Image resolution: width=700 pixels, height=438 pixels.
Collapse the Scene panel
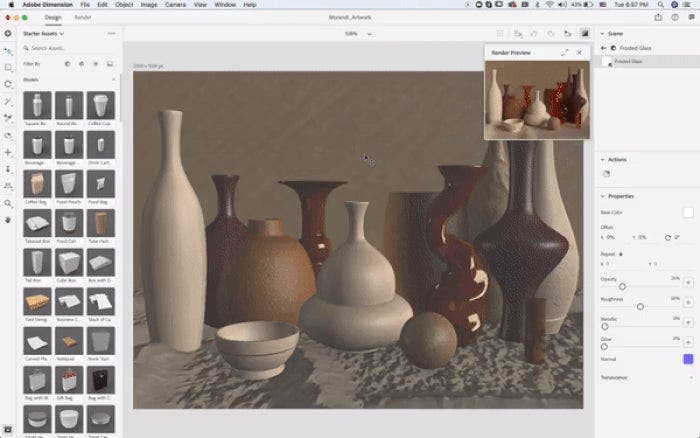602,33
